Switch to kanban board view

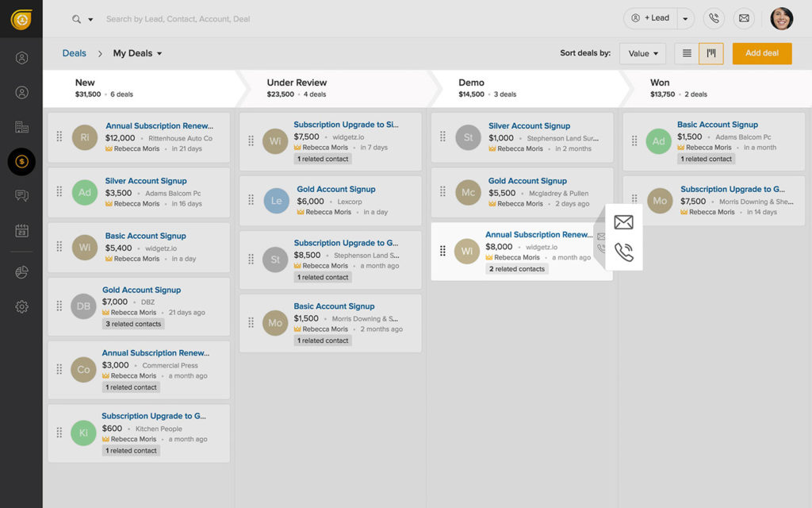pyautogui.click(x=711, y=53)
